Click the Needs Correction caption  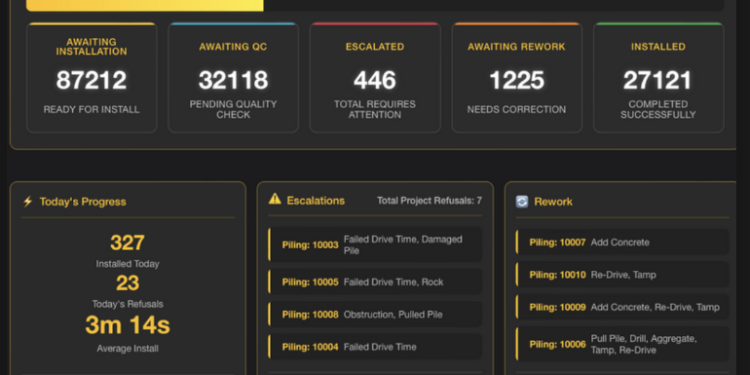[x=517, y=110]
